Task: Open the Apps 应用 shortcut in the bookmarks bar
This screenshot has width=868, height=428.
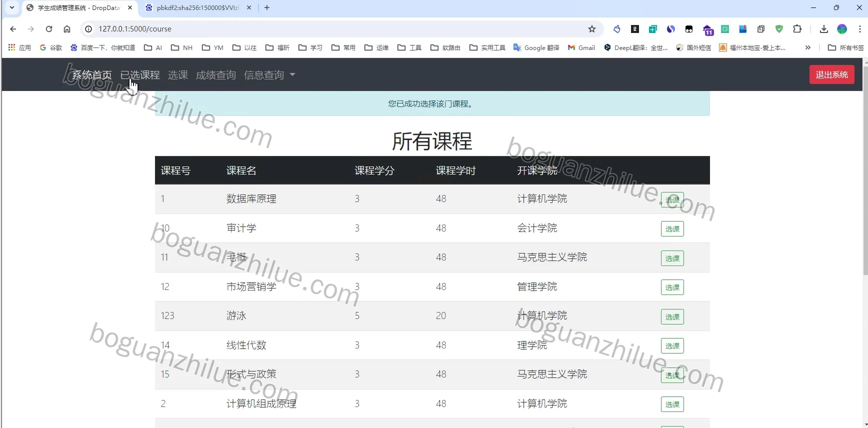Action: 19,47
